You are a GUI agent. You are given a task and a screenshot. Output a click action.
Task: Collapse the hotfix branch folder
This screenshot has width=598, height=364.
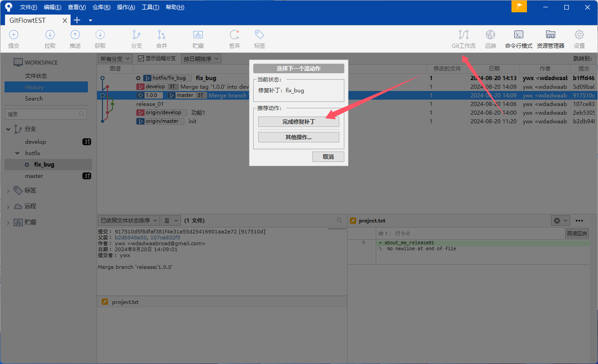[17, 153]
